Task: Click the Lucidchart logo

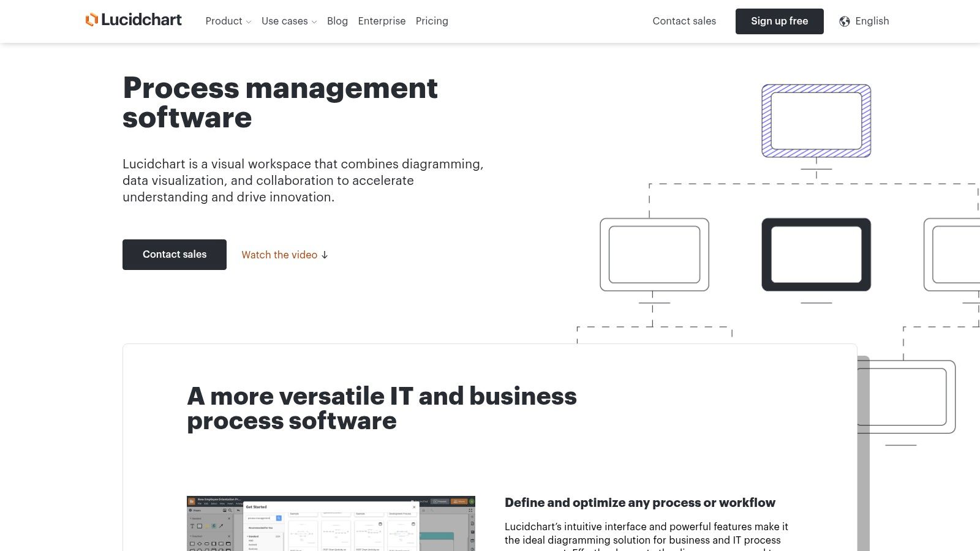Action: click(x=134, y=20)
